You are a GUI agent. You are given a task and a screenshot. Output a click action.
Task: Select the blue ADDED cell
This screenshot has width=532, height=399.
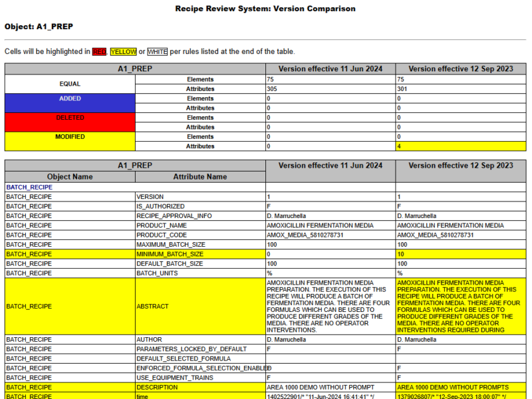tap(70, 103)
